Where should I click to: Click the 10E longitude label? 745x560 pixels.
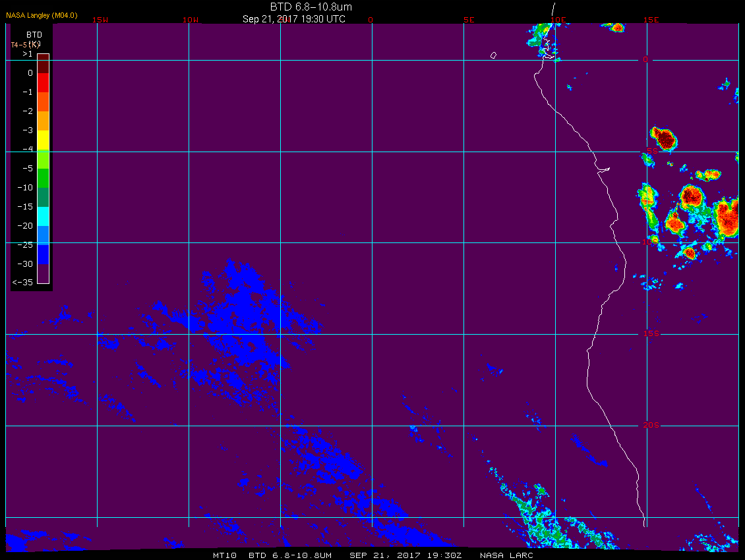(558, 20)
